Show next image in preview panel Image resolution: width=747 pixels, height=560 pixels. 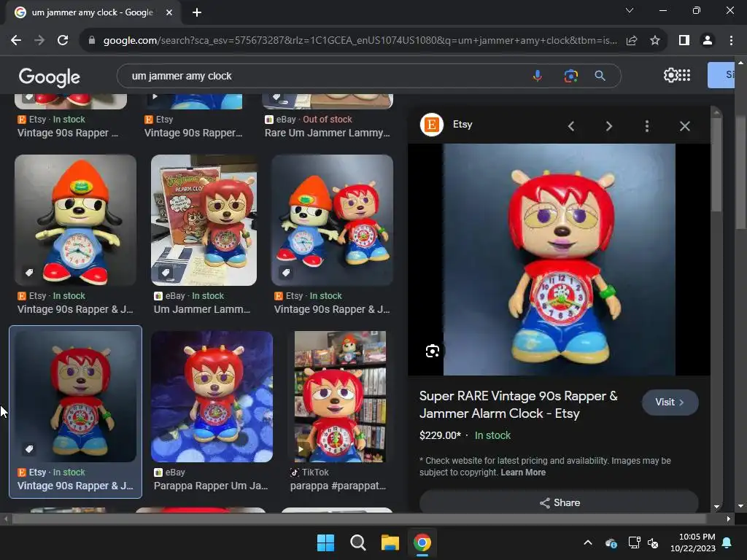coord(609,126)
